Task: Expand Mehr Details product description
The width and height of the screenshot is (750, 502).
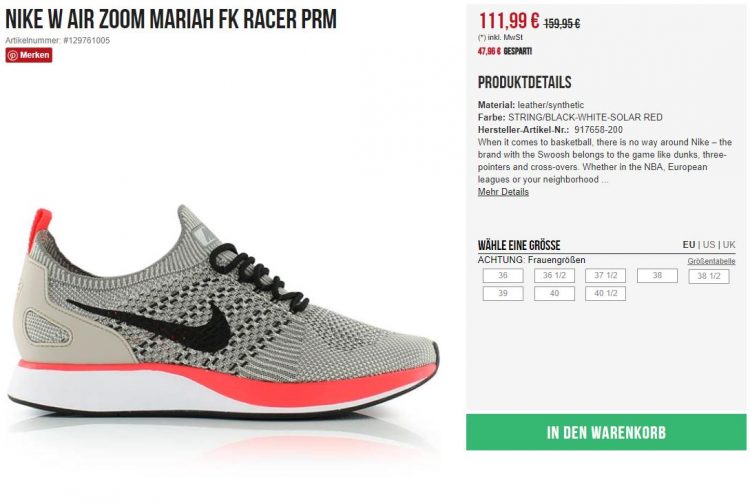Action: coord(503,192)
